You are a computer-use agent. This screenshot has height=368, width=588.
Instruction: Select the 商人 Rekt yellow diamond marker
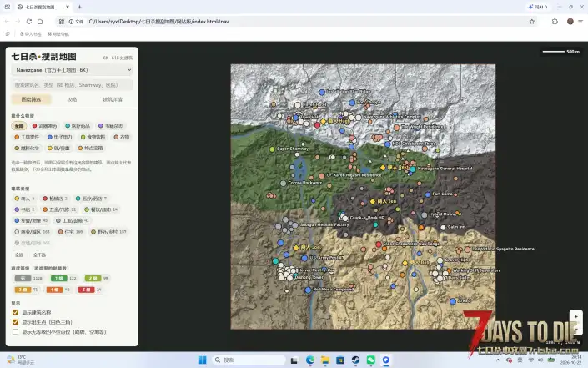(383, 167)
